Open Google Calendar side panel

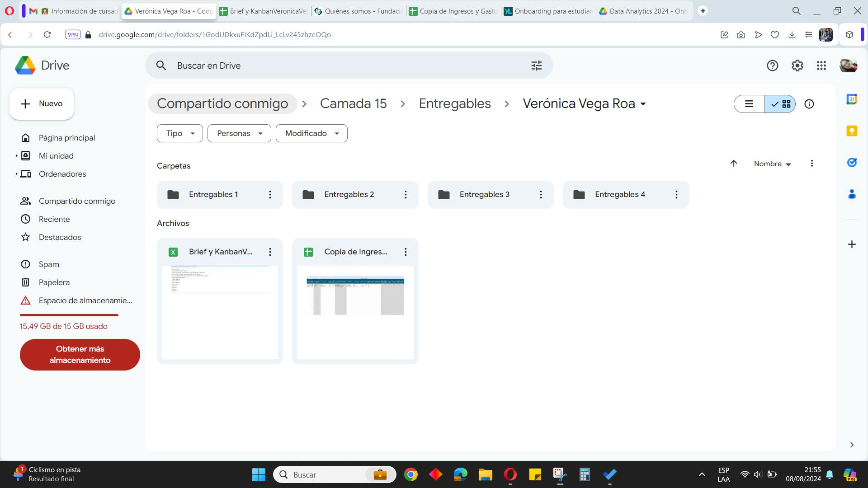pyautogui.click(x=852, y=99)
